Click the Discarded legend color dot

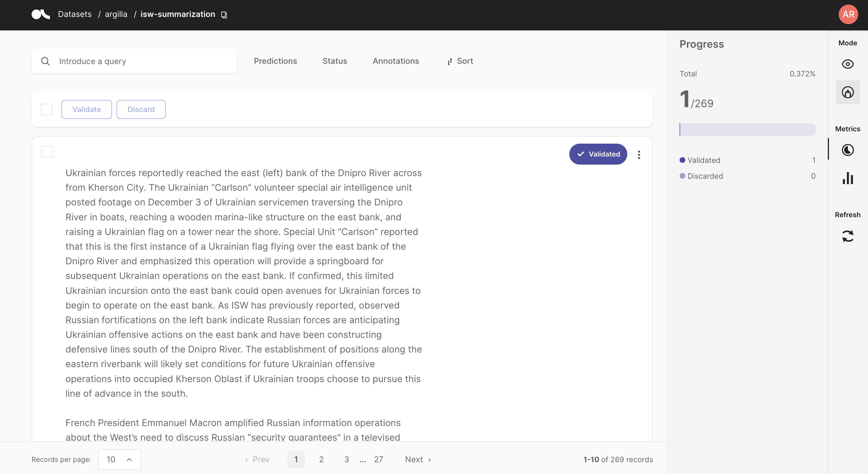(682, 176)
